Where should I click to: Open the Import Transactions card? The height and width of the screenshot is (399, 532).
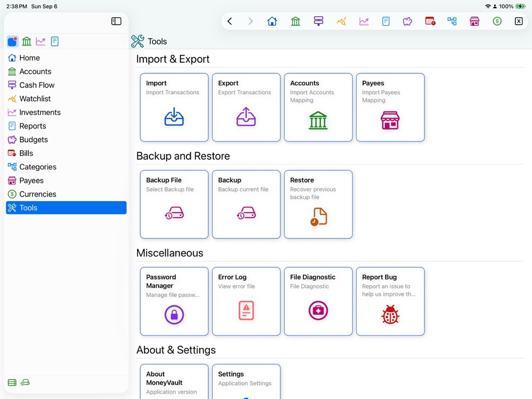174,107
